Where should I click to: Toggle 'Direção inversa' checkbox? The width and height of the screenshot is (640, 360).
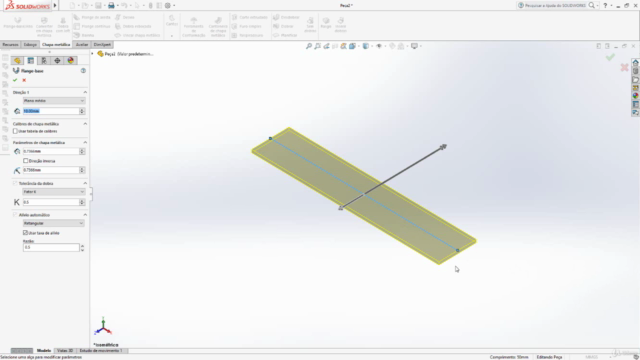pos(25,161)
